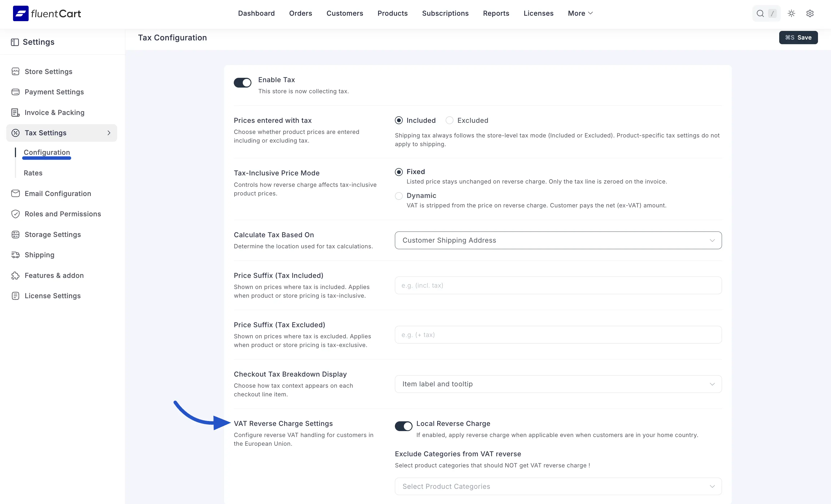Click the Shipping truck icon
The width and height of the screenshot is (831, 504).
coord(15,255)
